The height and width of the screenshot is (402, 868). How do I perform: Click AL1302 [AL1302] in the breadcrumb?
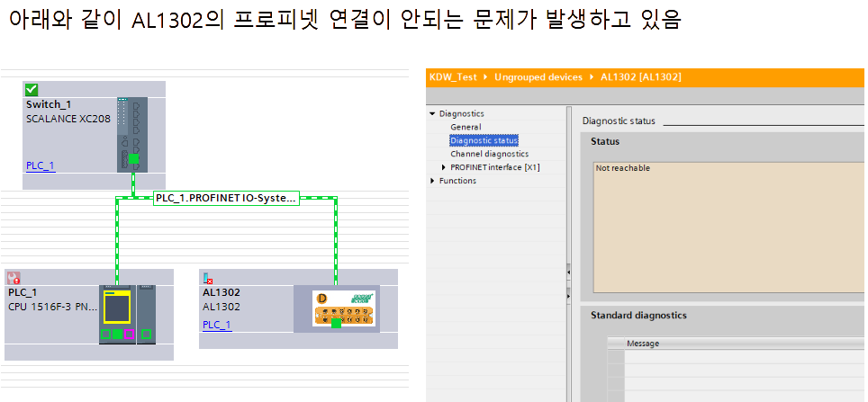pos(641,77)
